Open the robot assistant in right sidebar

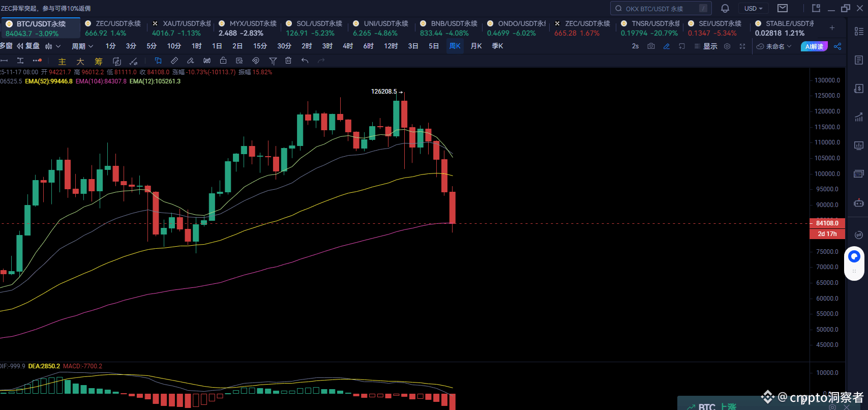coord(859,202)
